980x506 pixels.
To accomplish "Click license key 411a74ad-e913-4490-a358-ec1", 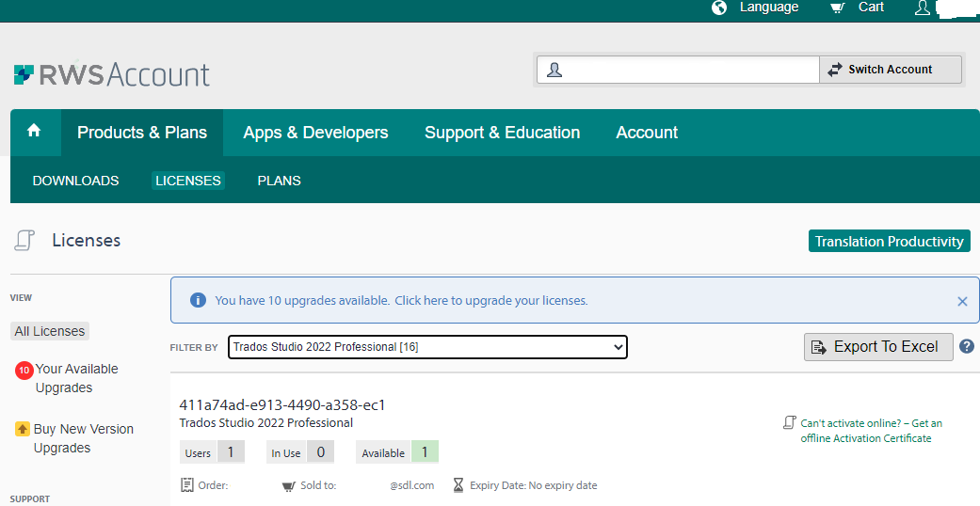I will coord(282,404).
